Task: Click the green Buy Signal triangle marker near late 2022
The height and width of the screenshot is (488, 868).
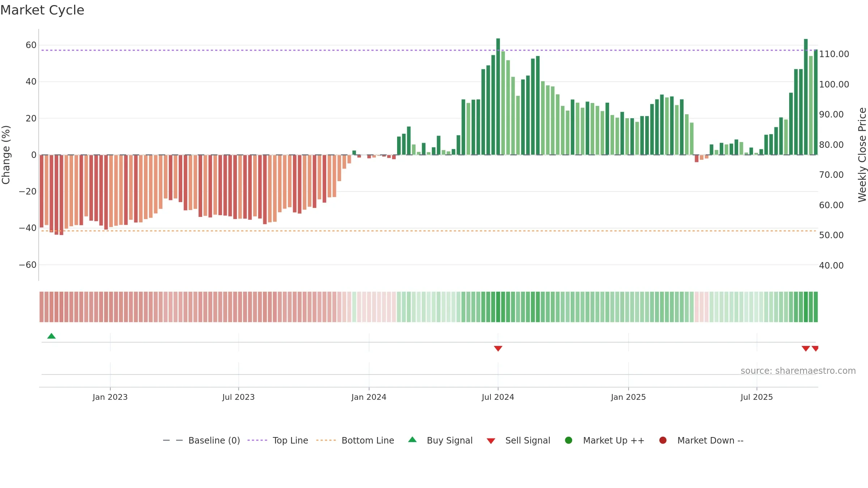Action: tap(51, 336)
